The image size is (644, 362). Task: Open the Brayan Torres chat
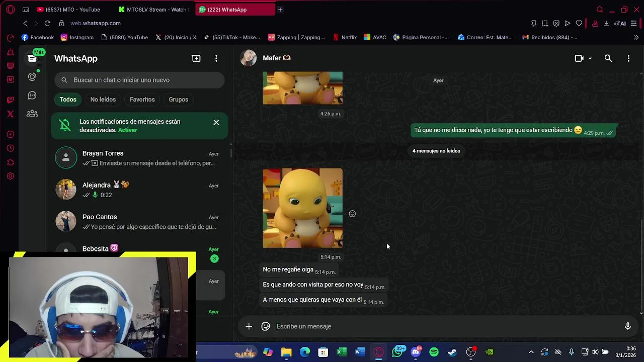(139, 158)
